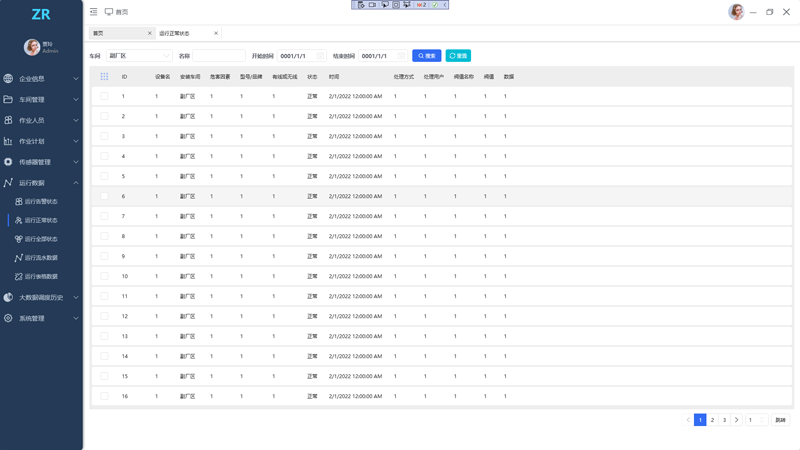The width and height of the screenshot is (800, 450).
Task: Click the 系统管理 gear icon
Action: coord(8,318)
